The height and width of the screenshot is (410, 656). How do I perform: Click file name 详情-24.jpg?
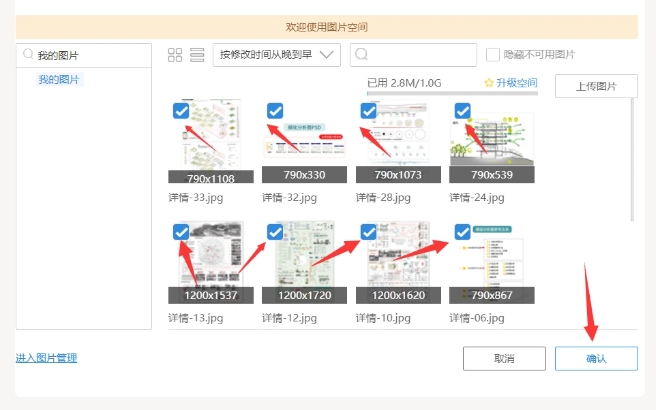477,197
